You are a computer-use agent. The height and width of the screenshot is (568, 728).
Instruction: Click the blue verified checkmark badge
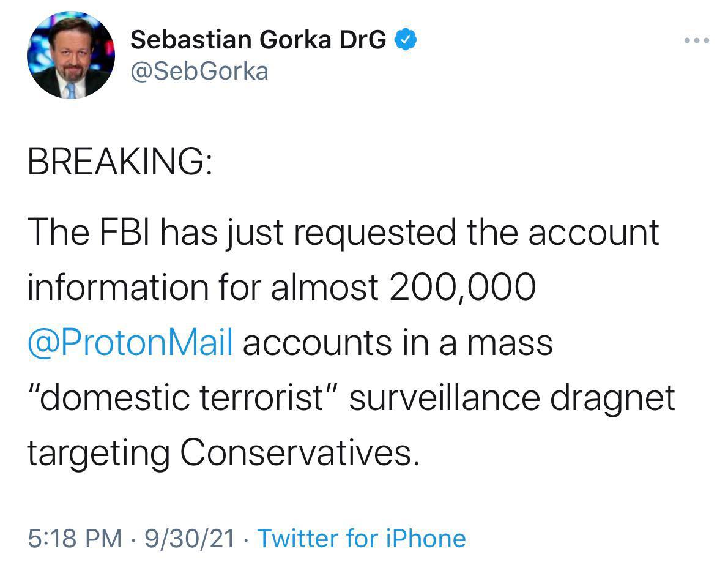point(406,40)
